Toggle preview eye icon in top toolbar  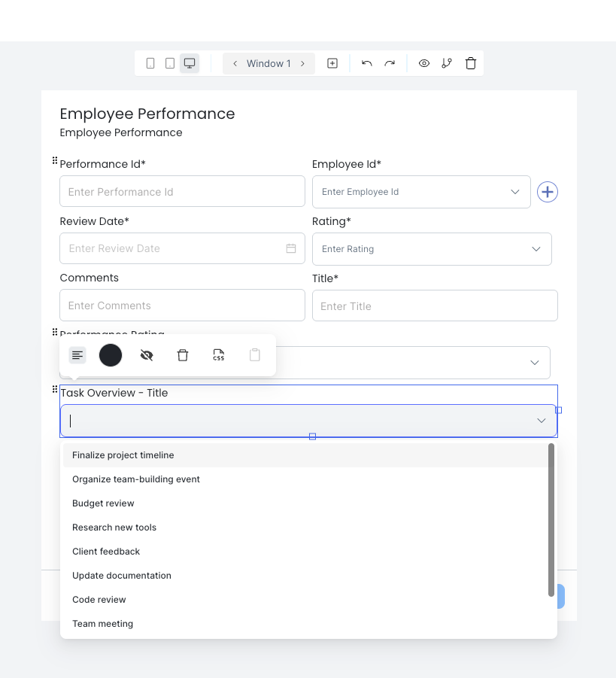coord(424,63)
